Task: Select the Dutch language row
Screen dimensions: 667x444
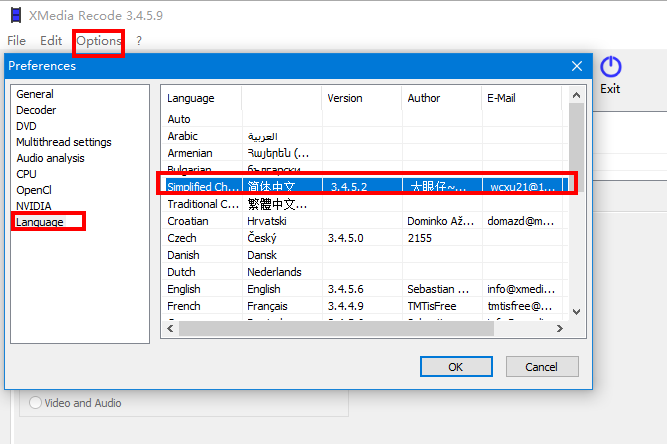Action: [x=365, y=272]
